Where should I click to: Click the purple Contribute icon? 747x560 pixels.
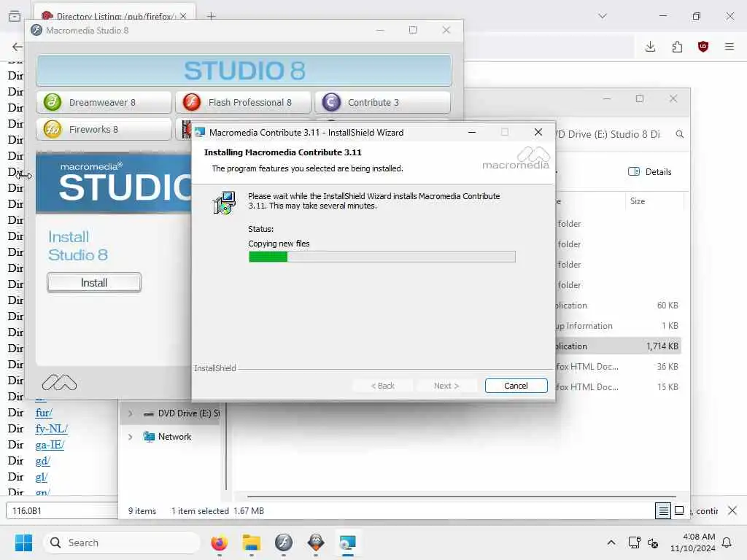[331, 102]
